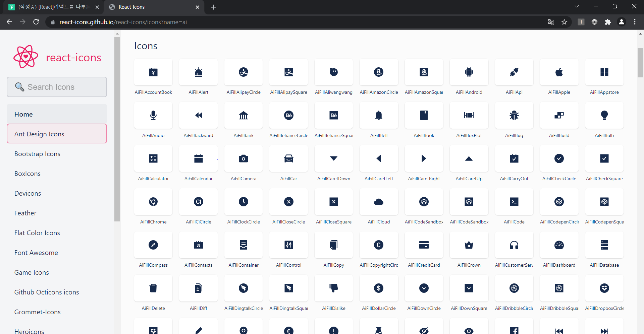
Task: Click the AiFillAccountBook icon
Action: pos(153,72)
